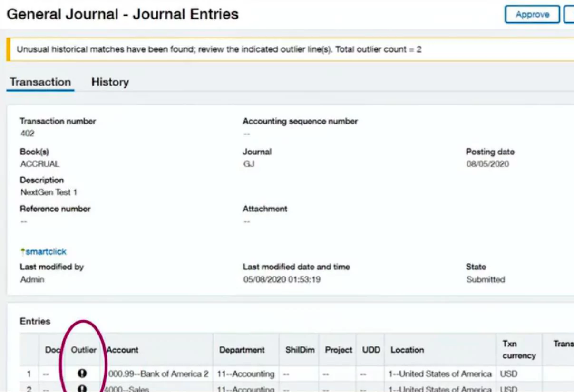Select the 4000--Sales account cell
574x392 pixels.
158,388
